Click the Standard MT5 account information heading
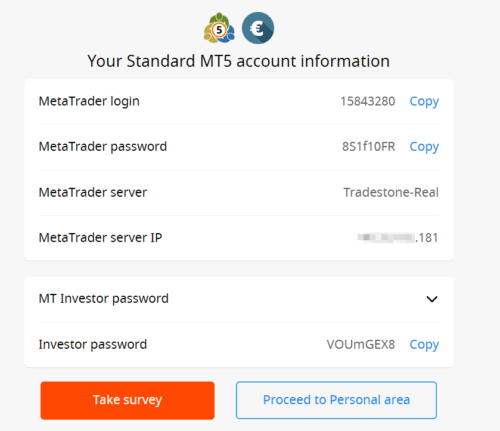Screen dimensions: 500x431 point(239,61)
